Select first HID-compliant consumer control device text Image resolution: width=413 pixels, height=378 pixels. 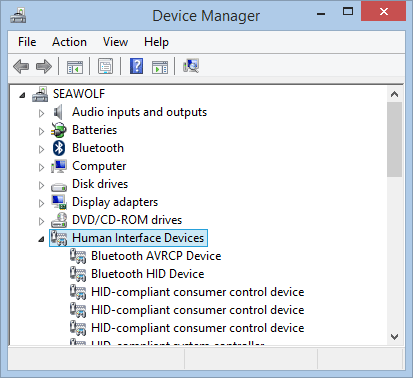pyautogui.click(x=197, y=292)
